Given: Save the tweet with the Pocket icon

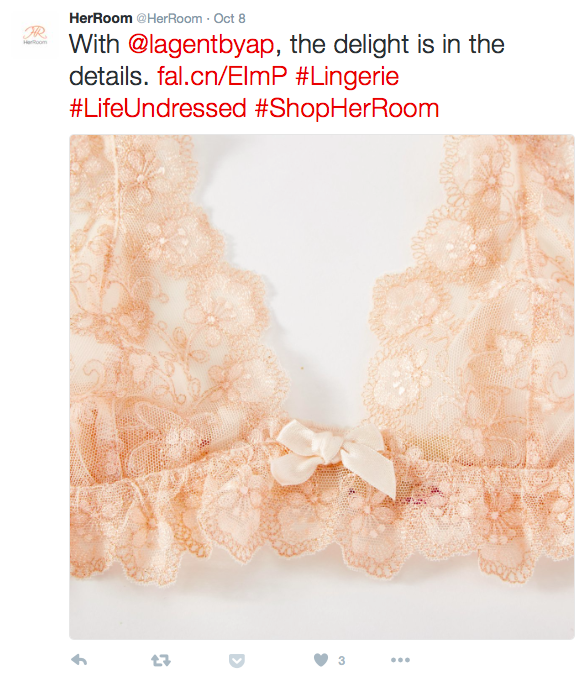Looking at the screenshot, I should coord(236,661).
